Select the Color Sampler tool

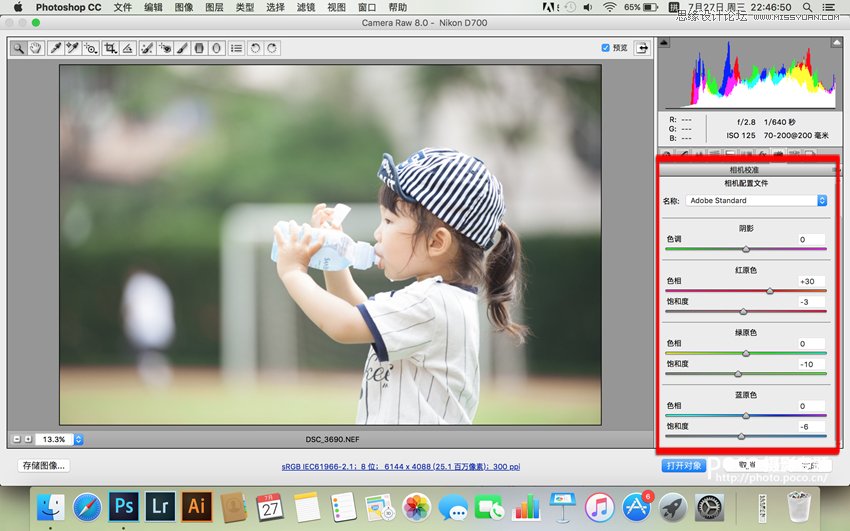coord(72,48)
